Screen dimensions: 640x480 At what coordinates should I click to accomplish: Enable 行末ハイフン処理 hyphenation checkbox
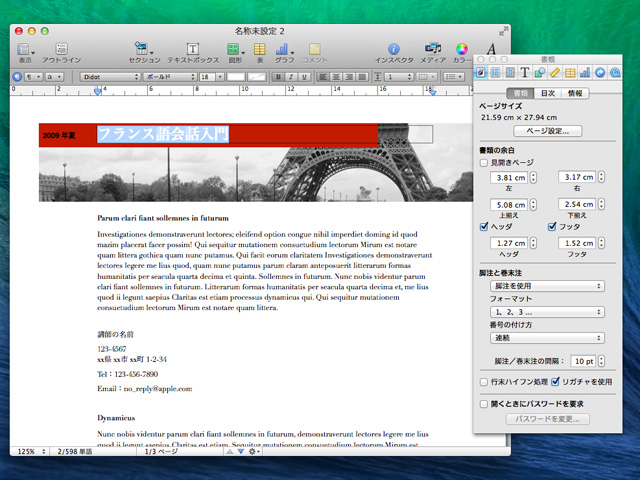coord(484,382)
